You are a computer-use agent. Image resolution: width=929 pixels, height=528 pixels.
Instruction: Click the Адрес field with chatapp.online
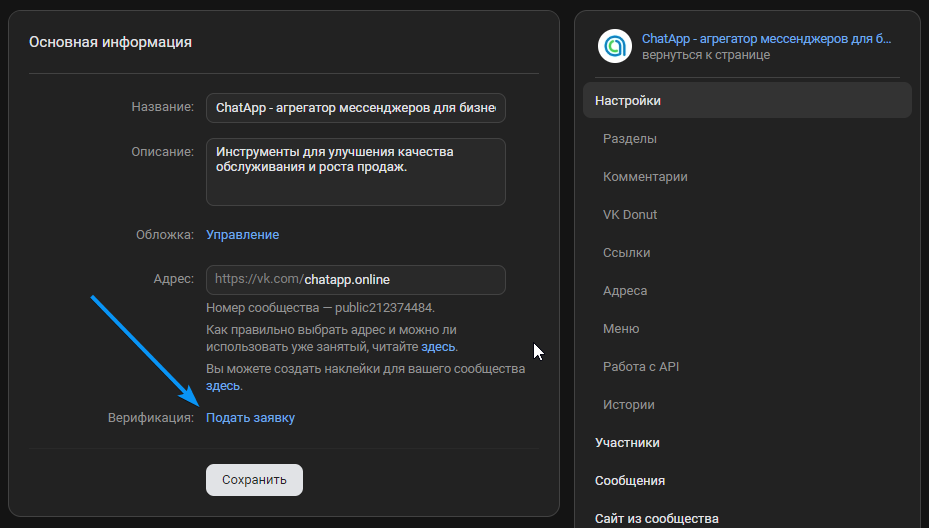[355, 280]
